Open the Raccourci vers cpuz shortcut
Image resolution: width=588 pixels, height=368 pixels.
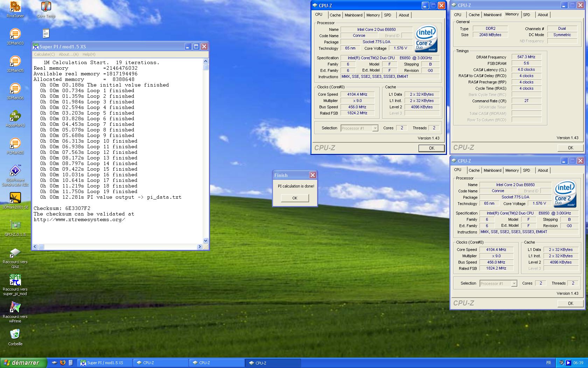(x=15, y=258)
